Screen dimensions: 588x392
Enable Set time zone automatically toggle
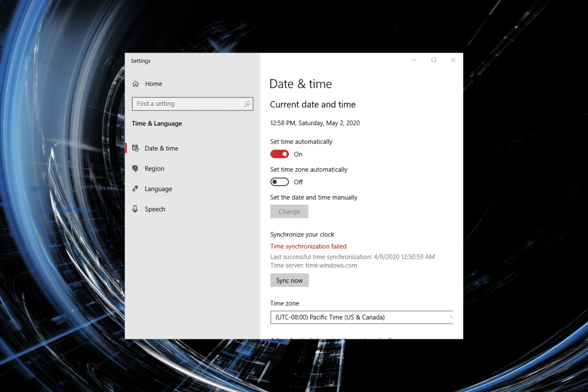point(279,182)
